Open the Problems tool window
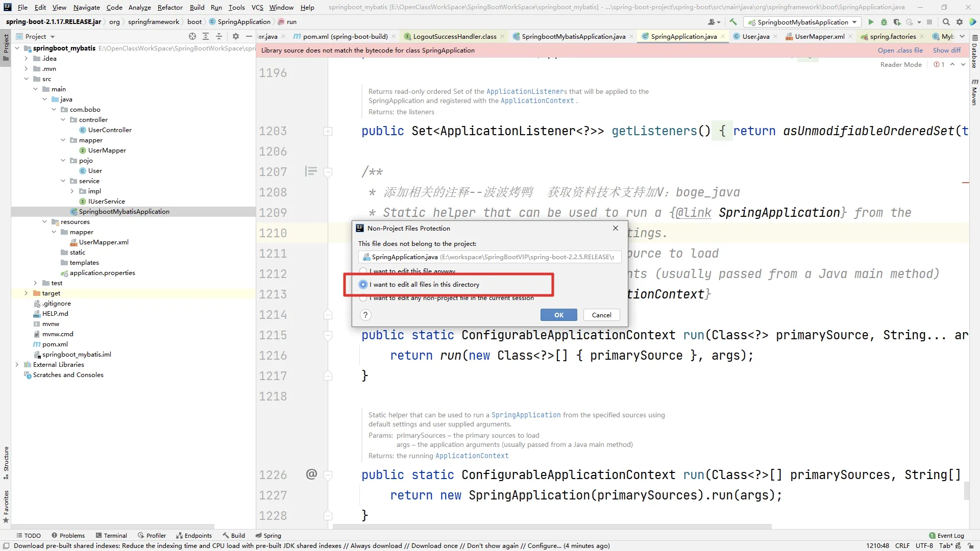 tap(68, 535)
